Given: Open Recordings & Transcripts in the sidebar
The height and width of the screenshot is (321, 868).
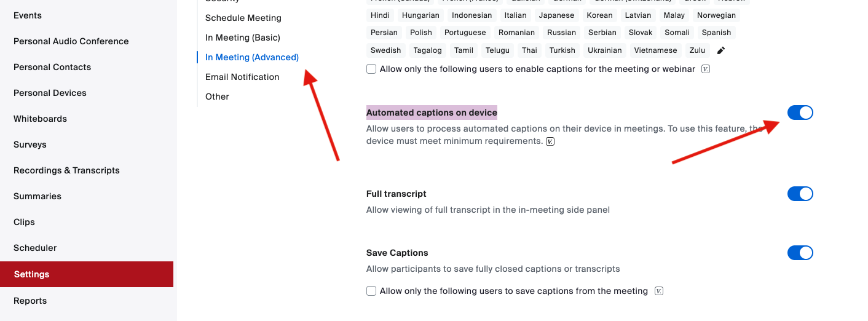Looking at the screenshot, I should point(66,170).
